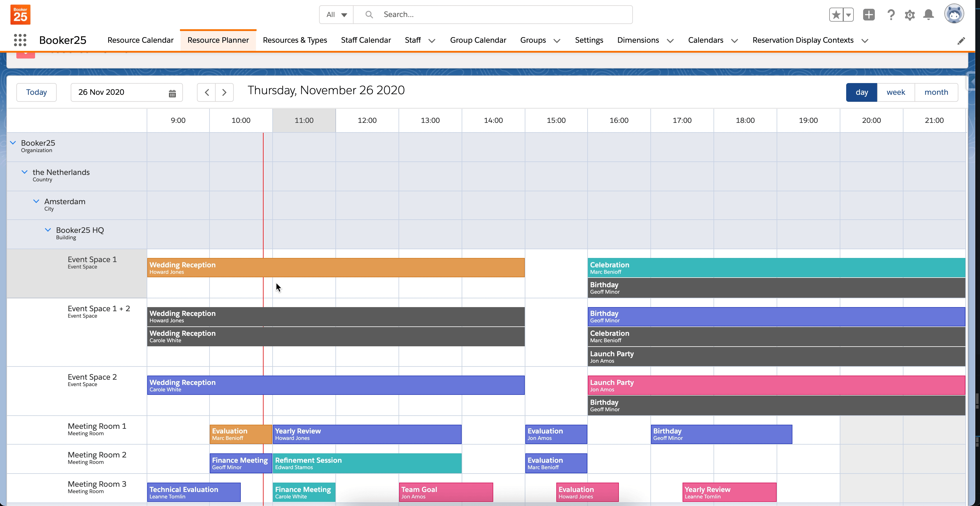Switch to week view
980x506 pixels.
[896, 92]
